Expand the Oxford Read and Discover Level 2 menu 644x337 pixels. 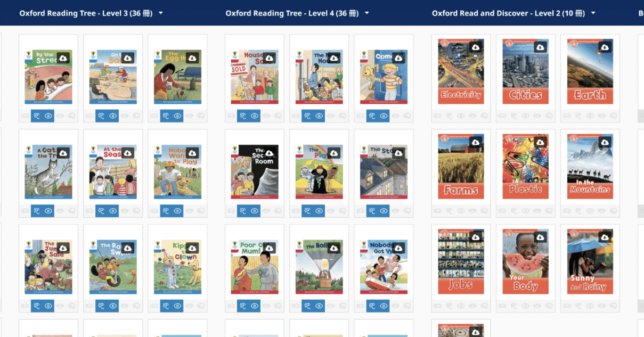(x=593, y=13)
